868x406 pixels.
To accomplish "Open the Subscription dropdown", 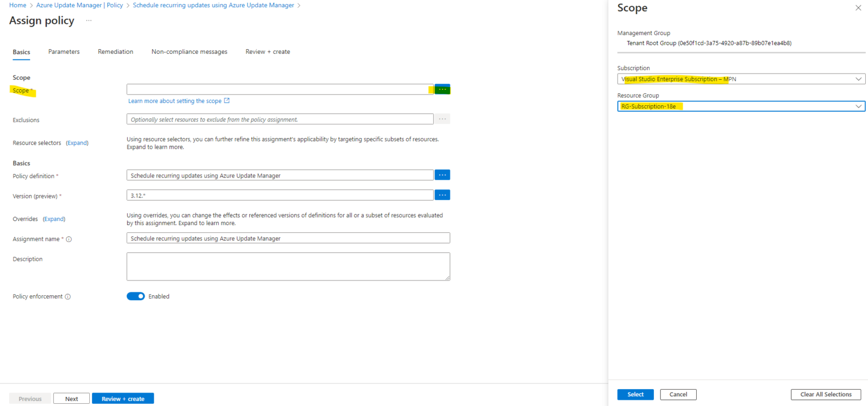I will (741, 79).
